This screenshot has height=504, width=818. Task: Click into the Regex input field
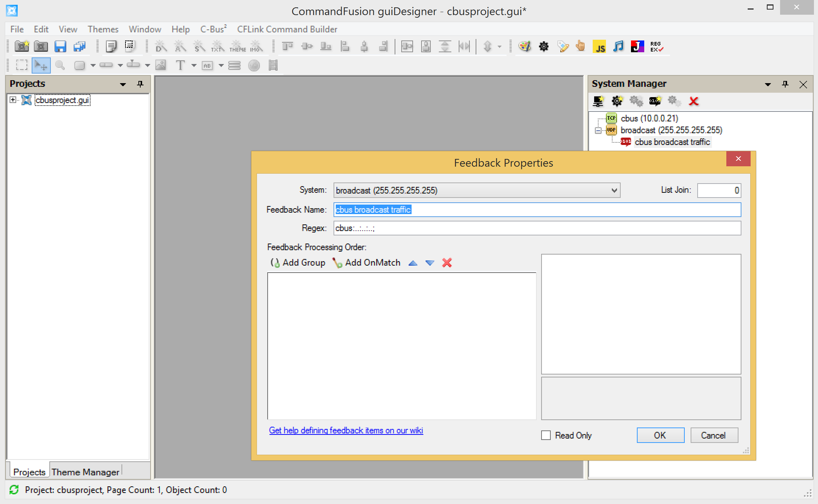click(537, 228)
